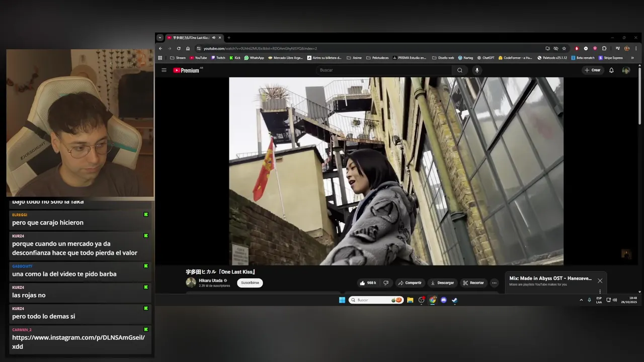Open the Mix playlist options menu
This screenshot has width=644, height=362.
pos(600,291)
